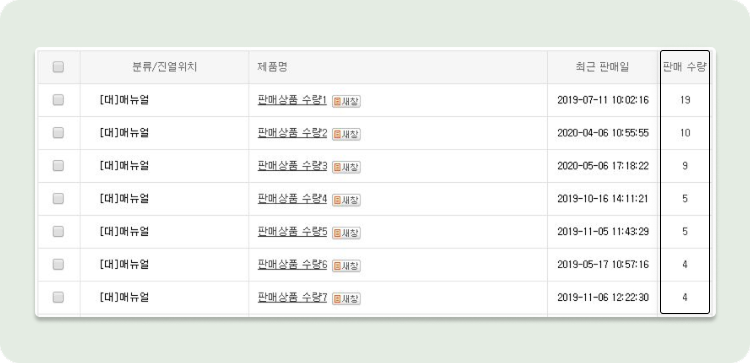The width and height of the screenshot is (750, 363).
Task: Open the 판매상품 수량2 product link
Action: coord(292,133)
